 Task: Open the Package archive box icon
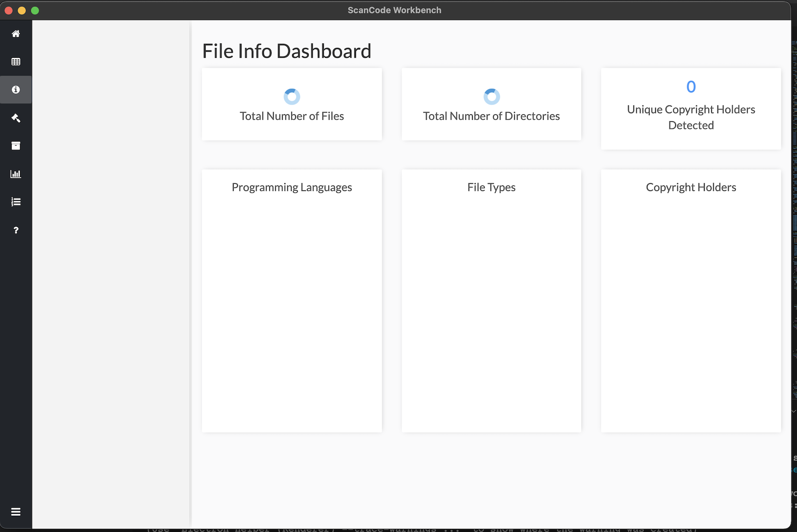tap(16, 146)
